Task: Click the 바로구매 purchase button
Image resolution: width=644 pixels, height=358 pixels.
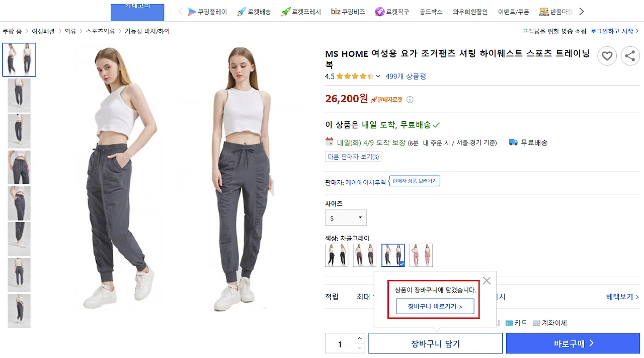Action: (x=573, y=343)
